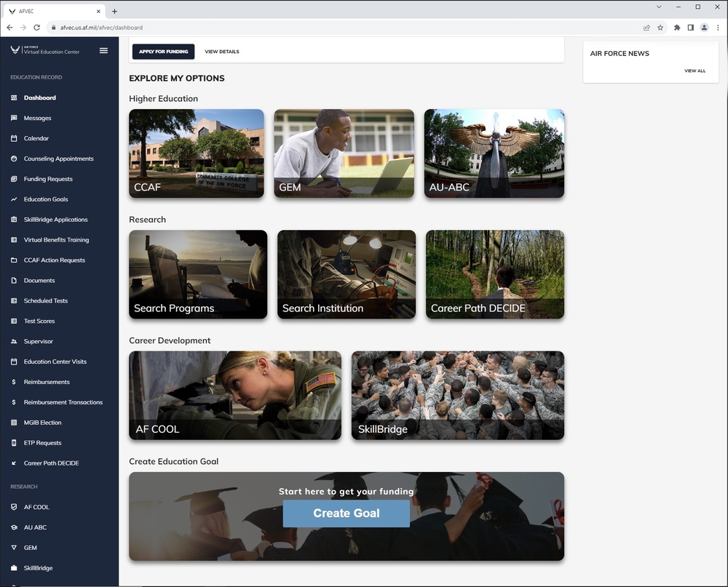
Task: Click the Share page icon in address bar
Action: point(646,28)
